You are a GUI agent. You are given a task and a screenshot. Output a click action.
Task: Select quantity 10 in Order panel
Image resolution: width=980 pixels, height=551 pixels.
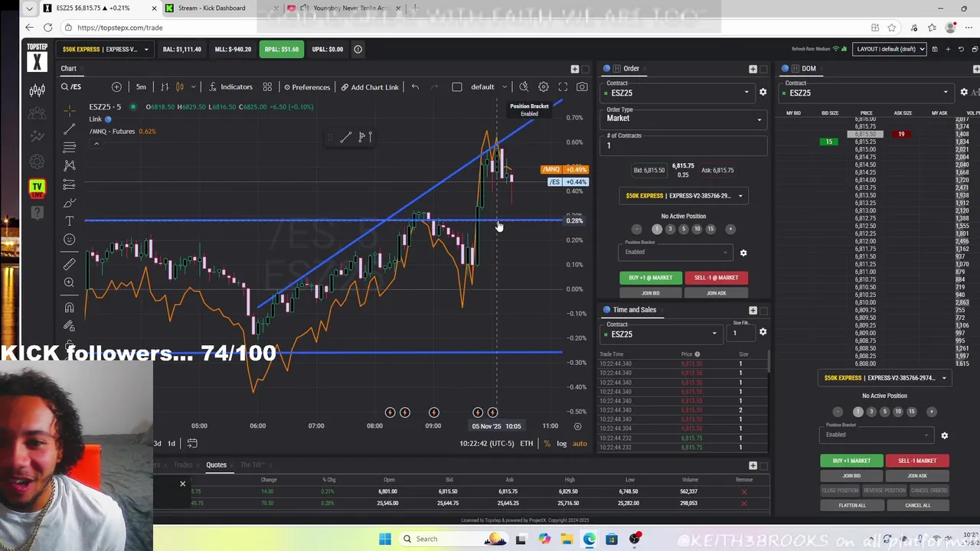coord(697,229)
